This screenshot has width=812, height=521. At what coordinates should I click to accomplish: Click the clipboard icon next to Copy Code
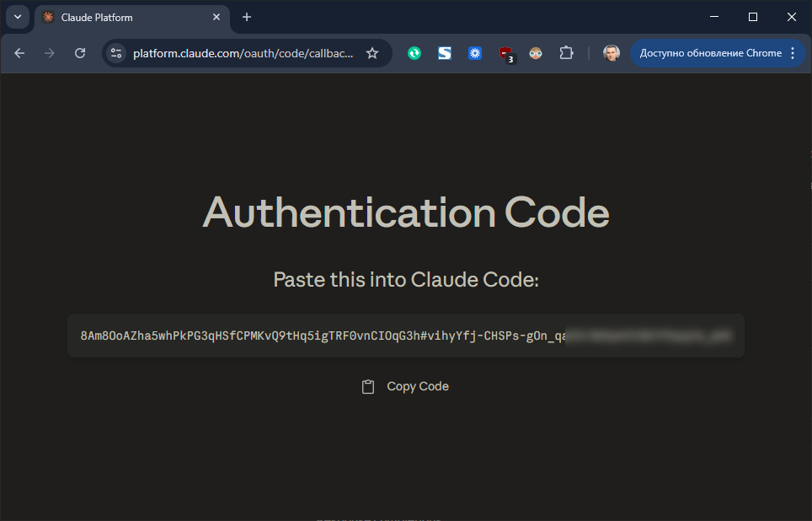[368, 385]
